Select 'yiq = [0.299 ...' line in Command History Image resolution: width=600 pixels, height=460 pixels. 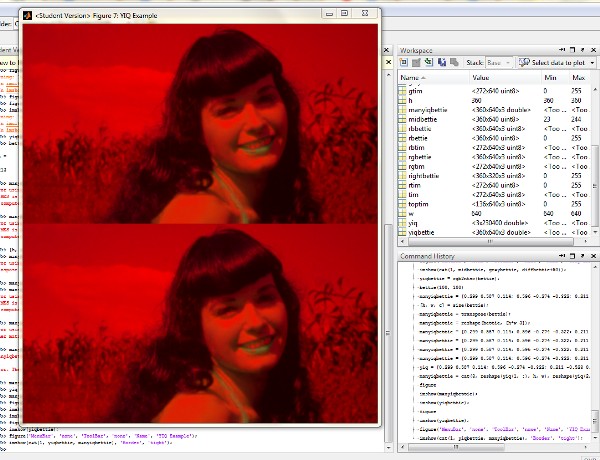pos(504,367)
